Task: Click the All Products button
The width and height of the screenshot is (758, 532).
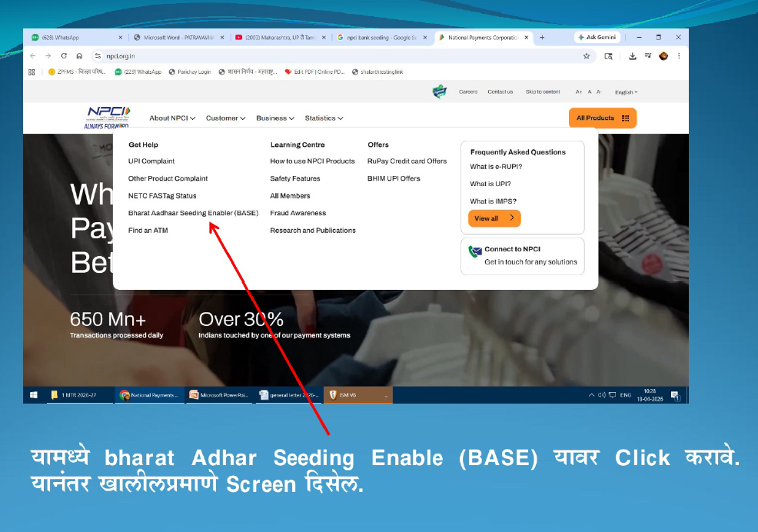Action: tap(603, 118)
